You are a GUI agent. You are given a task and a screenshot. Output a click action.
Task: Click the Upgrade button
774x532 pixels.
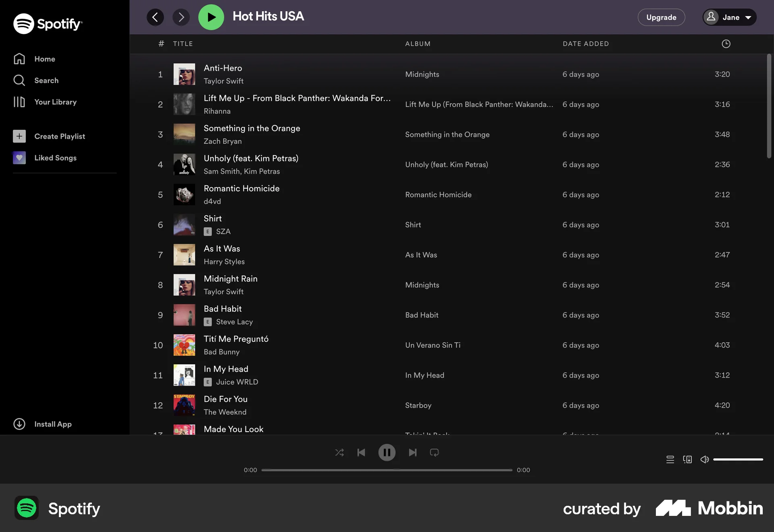coord(661,17)
